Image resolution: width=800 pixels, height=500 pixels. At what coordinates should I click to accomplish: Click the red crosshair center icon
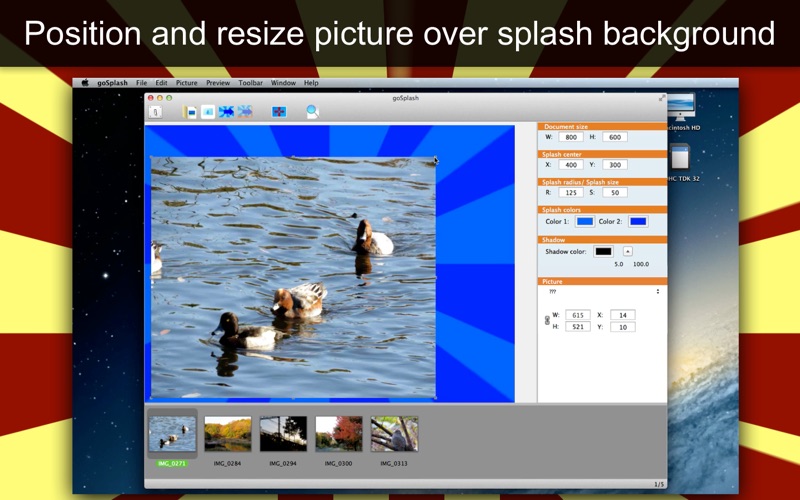pos(279,112)
